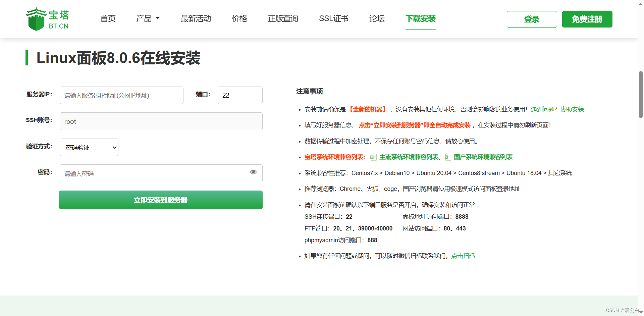Focus the 服务器IP input field
The image size is (644, 316).
[x=121, y=95]
